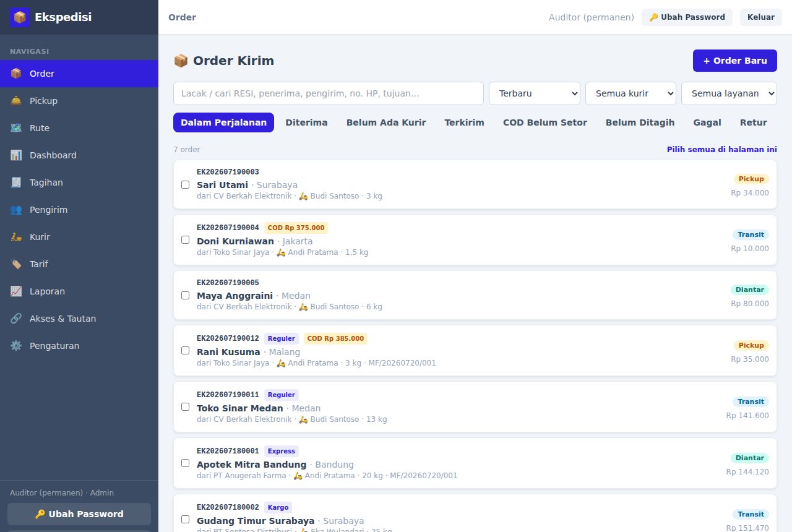Focus the Lacak / cari RESI search field
Screen dimensions: 792x532
(329, 93)
